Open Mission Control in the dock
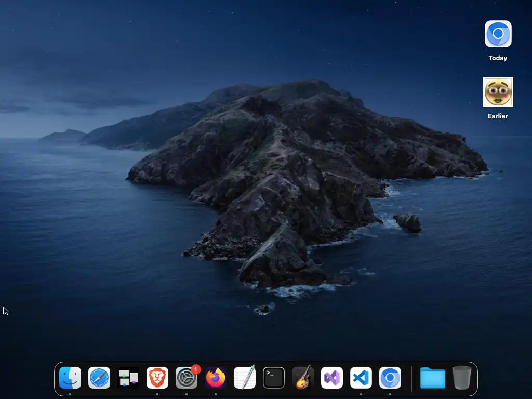Viewport: 532px width, 399px height. [128, 377]
